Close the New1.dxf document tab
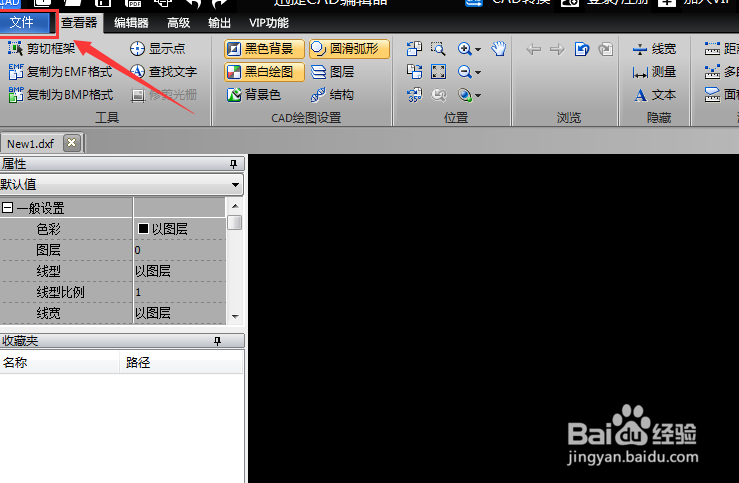The height and width of the screenshot is (483, 739). tap(72, 142)
